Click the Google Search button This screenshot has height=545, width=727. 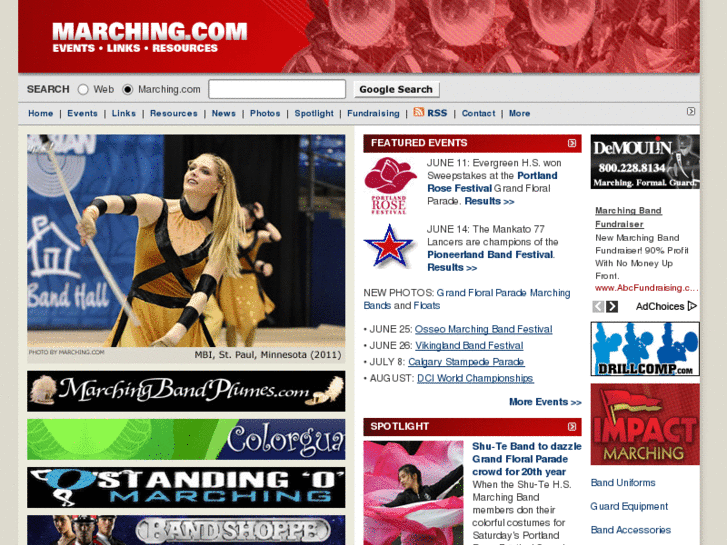click(396, 89)
